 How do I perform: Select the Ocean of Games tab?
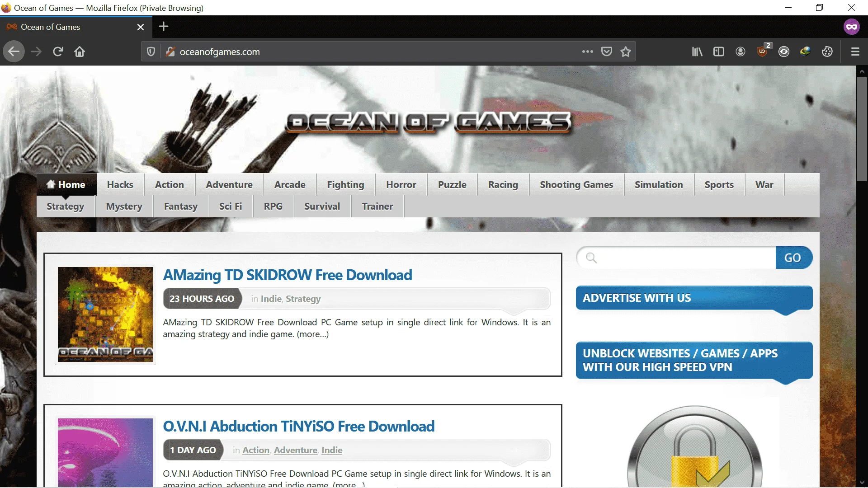pyautogui.click(x=76, y=27)
